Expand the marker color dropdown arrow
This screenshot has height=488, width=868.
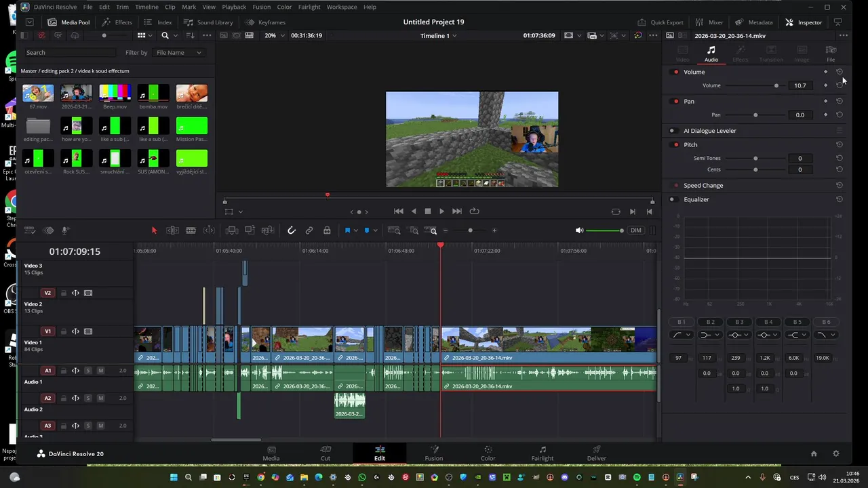click(x=375, y=230)
